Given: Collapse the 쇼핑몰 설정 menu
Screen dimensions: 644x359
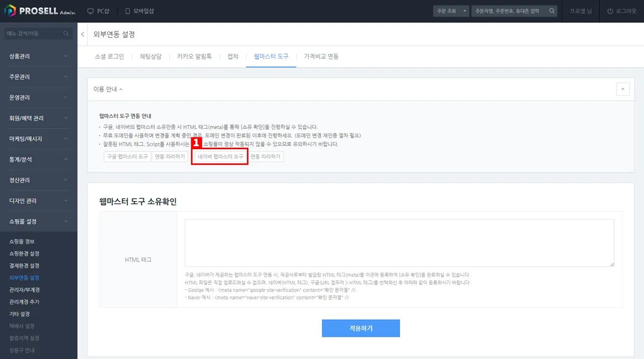Looking at the screenshot, I should point(38,221).
